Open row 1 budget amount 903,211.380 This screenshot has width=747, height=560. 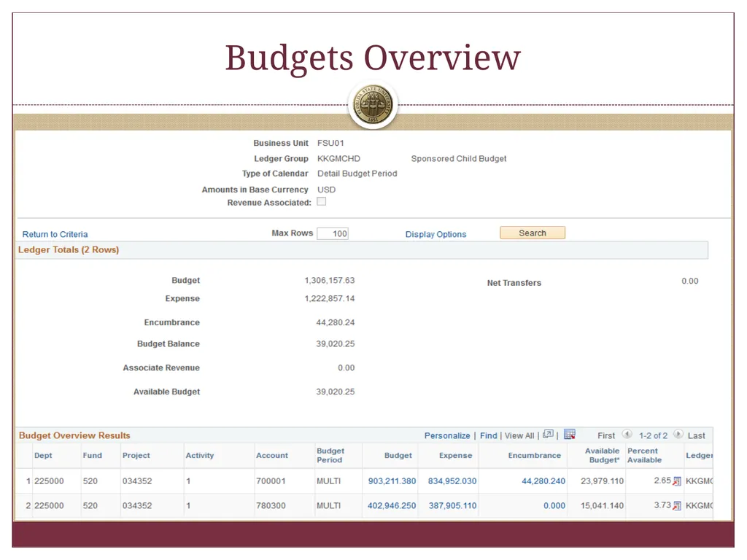click(x=392, y=481)
